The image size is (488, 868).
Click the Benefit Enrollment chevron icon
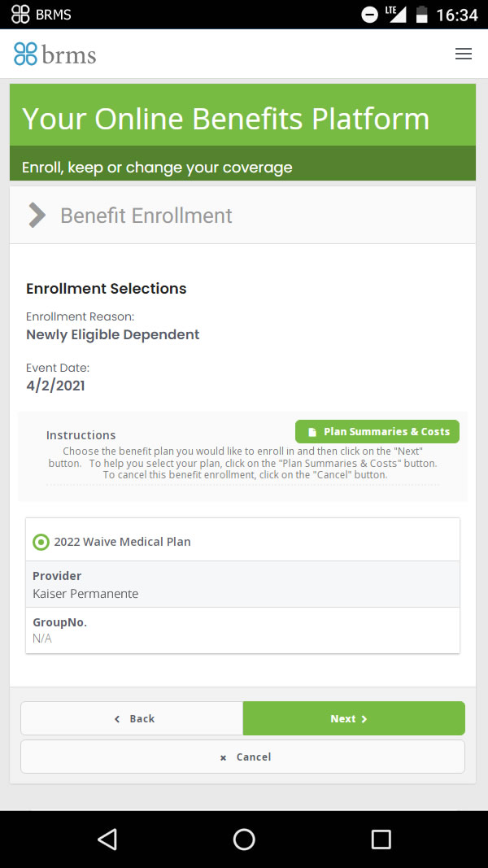(37, 216)
